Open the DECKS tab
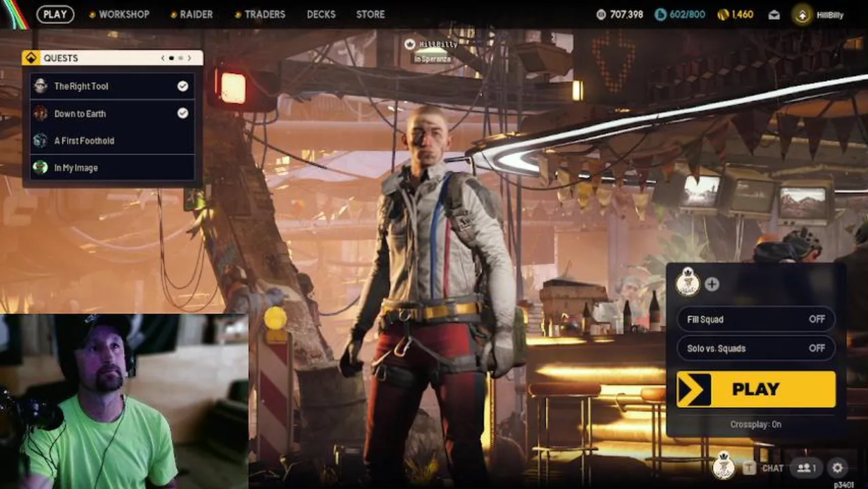The image size is (868, 489). [x=321, y=14]
